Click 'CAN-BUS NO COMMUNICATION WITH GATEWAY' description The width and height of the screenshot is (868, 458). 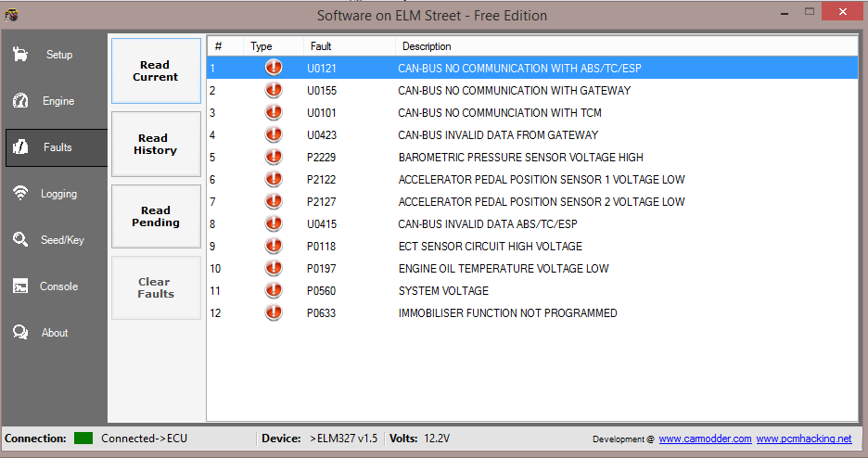pyautogui.click(x=515, y=91)
